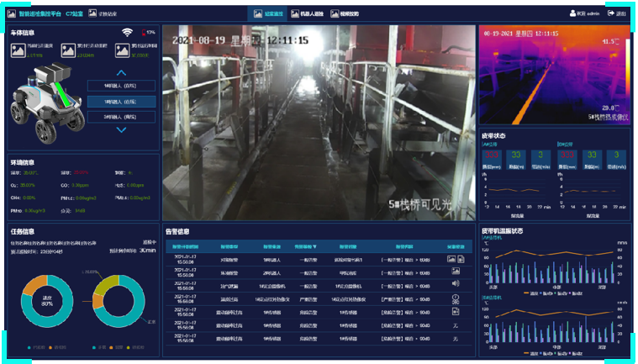Open image attachment in 1#机器人 alarm row
The image size is (638, 364).
tap(451, 259)
